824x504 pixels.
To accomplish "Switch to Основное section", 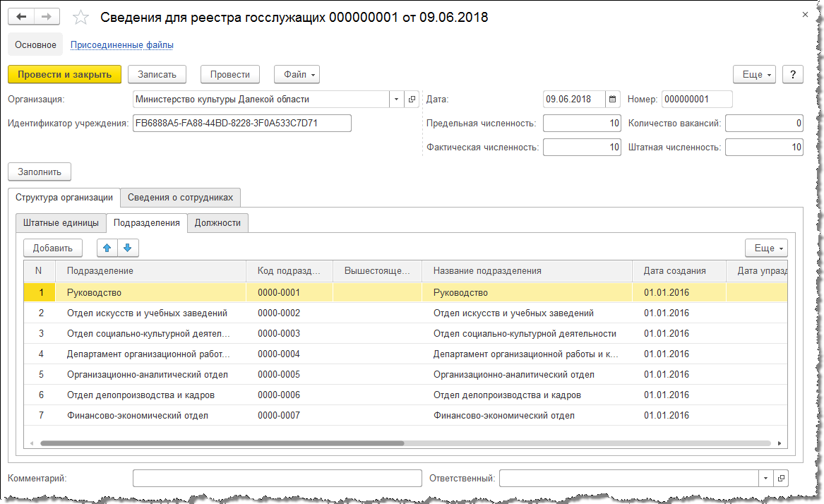I will click(x=35, y=44).
